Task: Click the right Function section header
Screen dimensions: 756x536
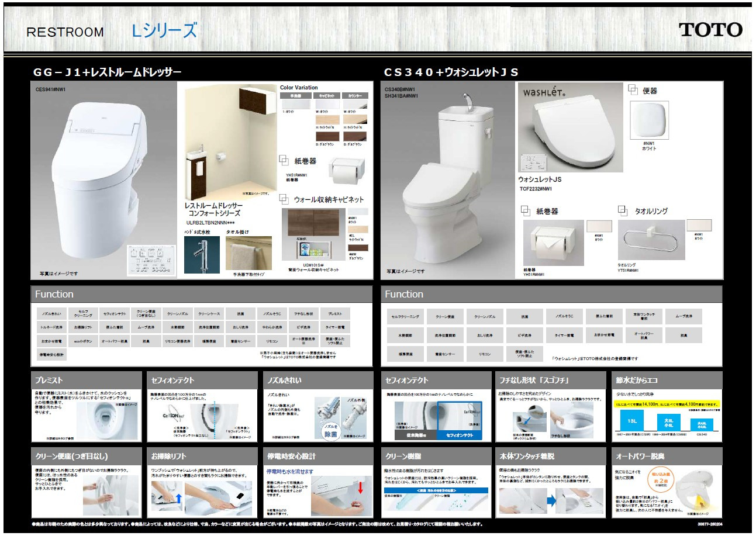Action: [x=551, y=294]
